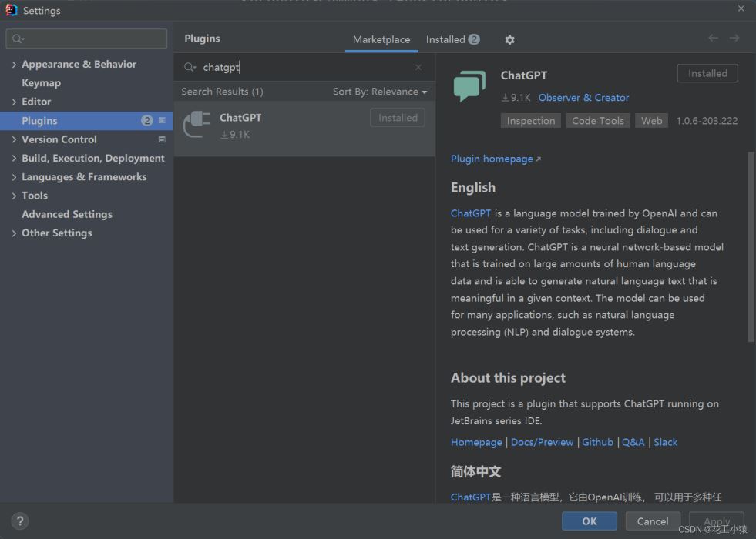This screenshot has width=756, height=539.
Task: Click the plugin search magnifier icon
Action: click(190, 67)
